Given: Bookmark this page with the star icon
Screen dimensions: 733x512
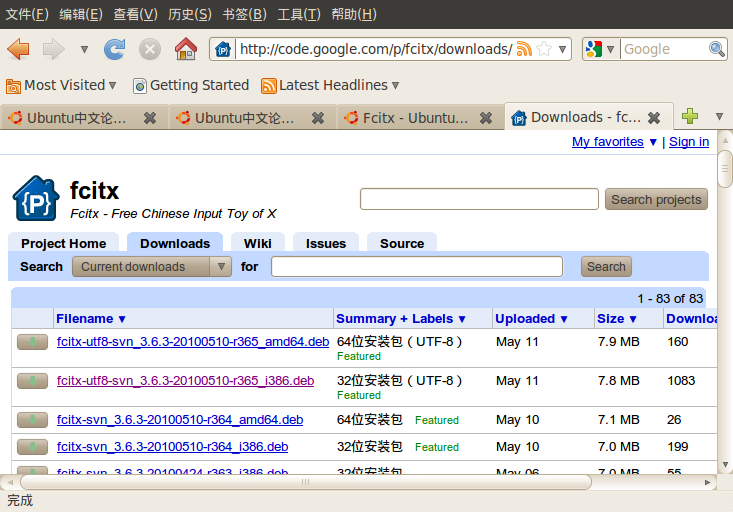Looking at the screenshot, I should 544,49.
